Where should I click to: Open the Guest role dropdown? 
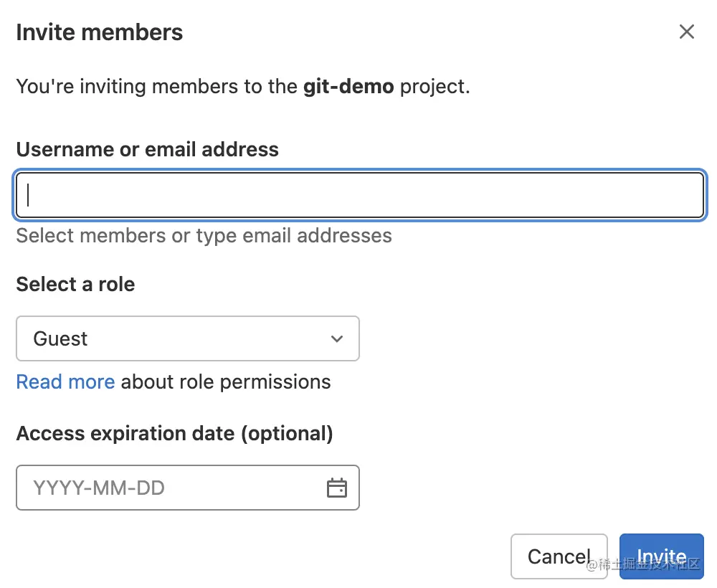click(188, 338)
